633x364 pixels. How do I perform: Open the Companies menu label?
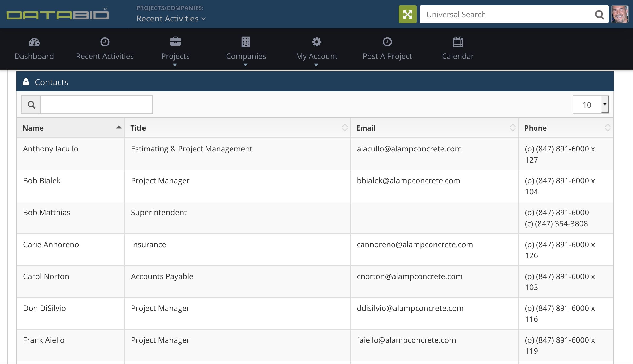coord(246,56)
